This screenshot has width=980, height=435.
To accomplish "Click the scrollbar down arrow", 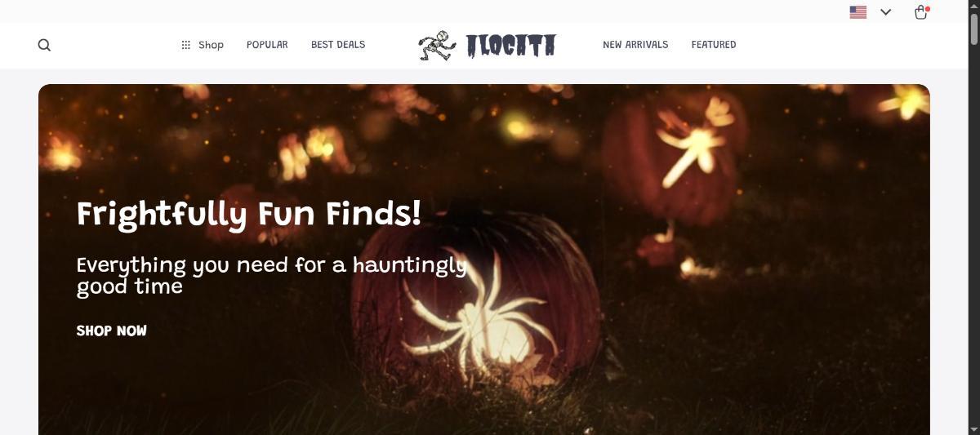I will pos(973,428).
